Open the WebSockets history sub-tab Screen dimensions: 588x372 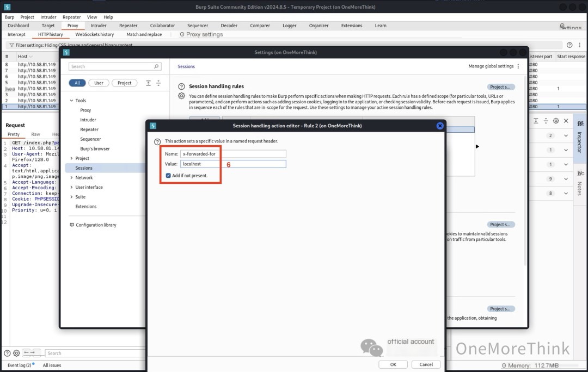[95, 34]
